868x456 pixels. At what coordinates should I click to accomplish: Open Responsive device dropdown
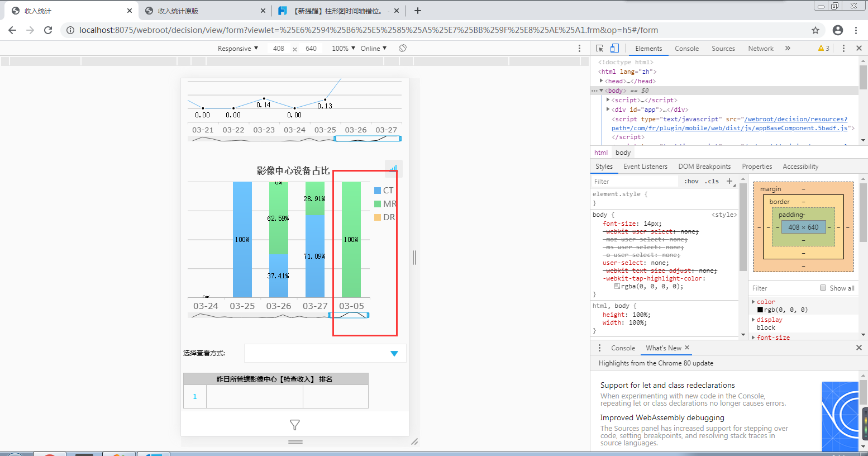point(238,49)
